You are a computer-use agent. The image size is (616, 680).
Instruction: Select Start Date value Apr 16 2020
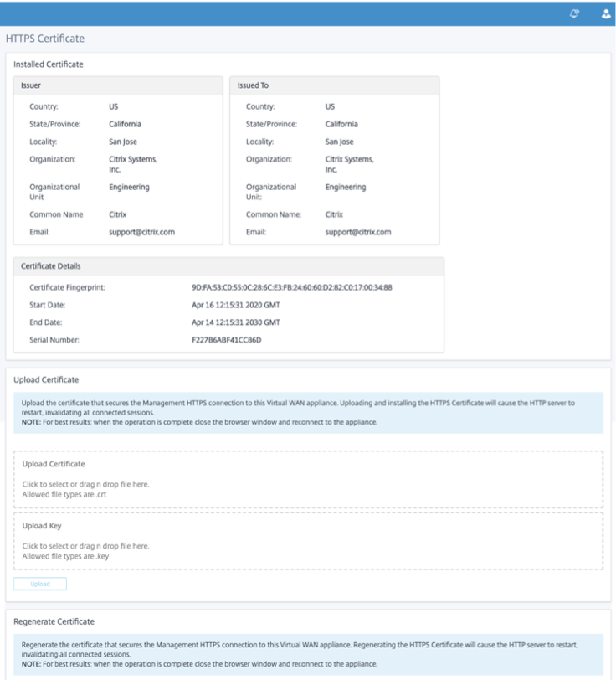click(236, 305)
